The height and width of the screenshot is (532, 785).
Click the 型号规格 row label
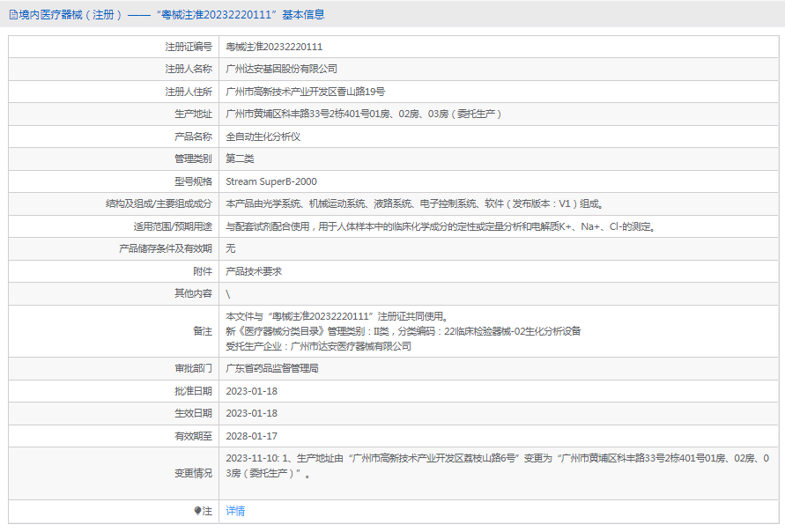[x=193, y=181]
